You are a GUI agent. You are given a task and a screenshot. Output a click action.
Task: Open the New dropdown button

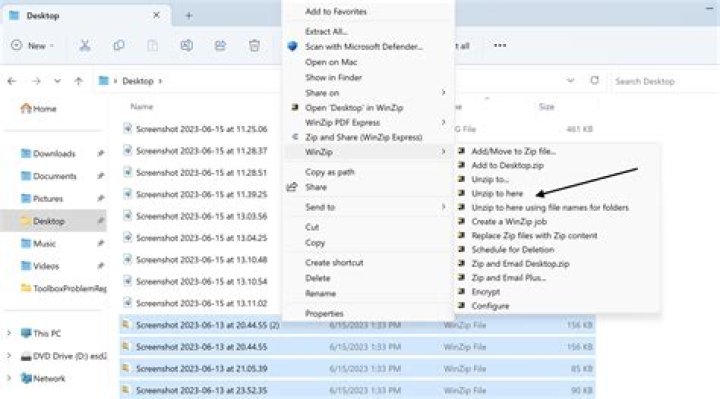32,45
